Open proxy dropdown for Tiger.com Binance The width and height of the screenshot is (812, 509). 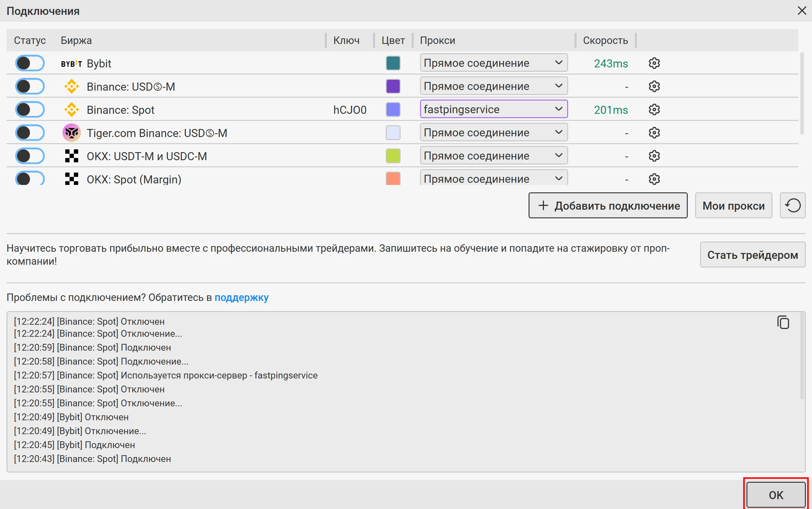(493, 132)
